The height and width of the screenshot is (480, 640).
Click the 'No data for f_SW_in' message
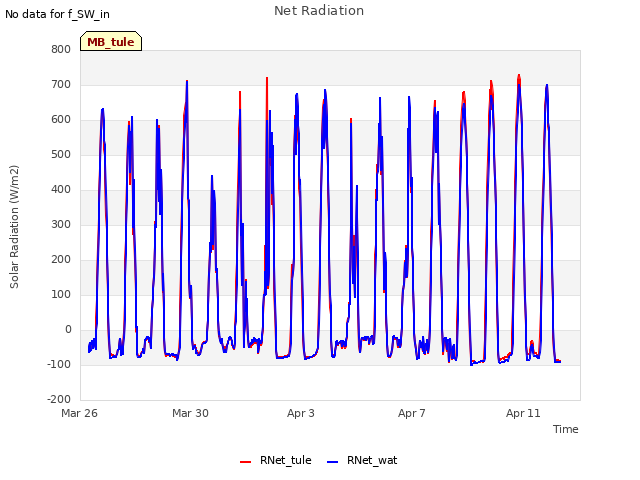pos(57,14)
